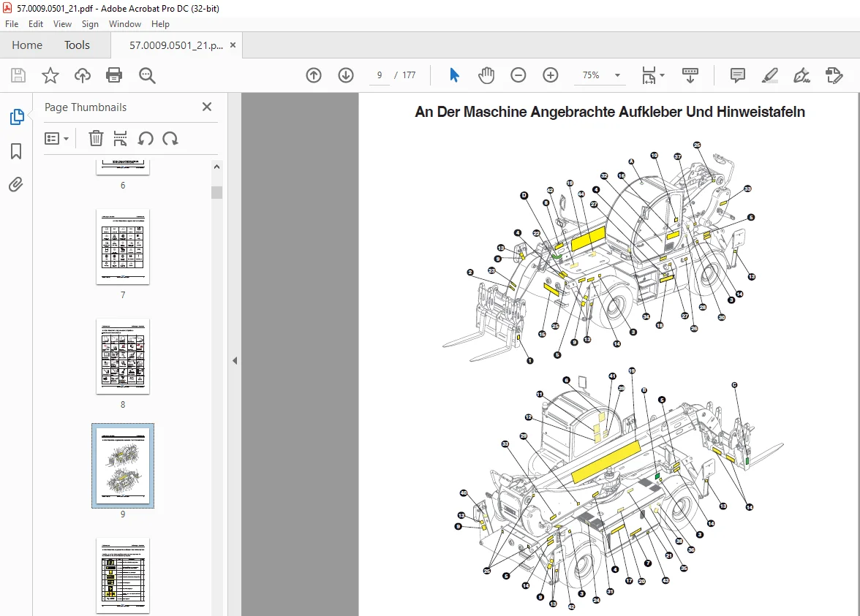Close the Page Thumbnails panel

[207, 107]
